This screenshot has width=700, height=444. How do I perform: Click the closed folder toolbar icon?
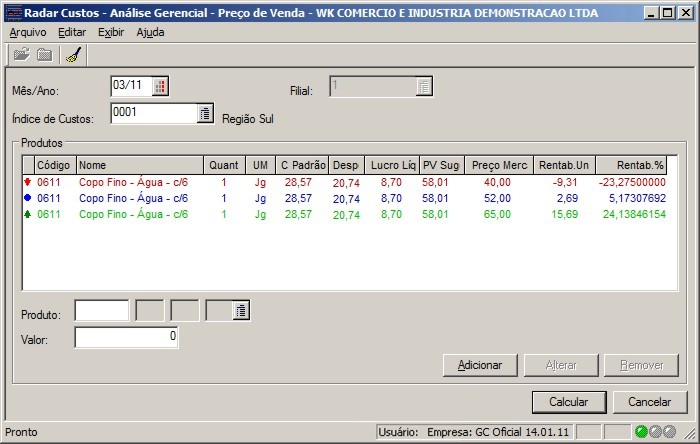pos(44,55)
